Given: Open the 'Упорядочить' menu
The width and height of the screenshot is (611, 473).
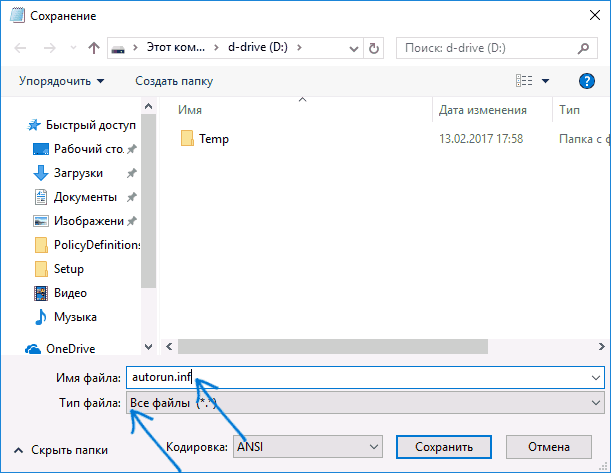Looking at the screenshot, I should (x=62, y=81).
